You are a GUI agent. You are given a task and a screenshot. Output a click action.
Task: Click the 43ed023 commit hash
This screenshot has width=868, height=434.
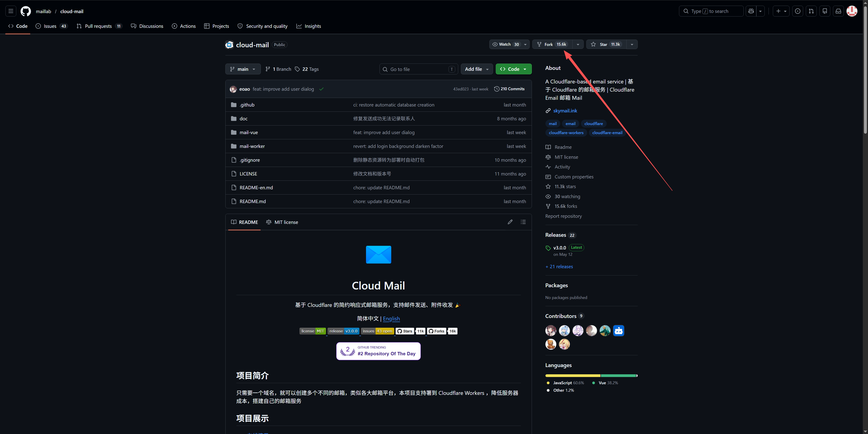coord(461,89)
